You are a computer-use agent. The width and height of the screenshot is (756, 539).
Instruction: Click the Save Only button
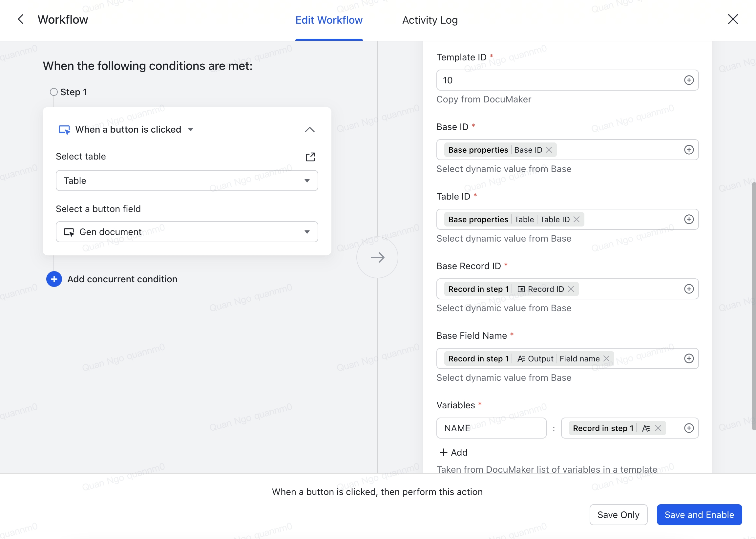[618, 514]
